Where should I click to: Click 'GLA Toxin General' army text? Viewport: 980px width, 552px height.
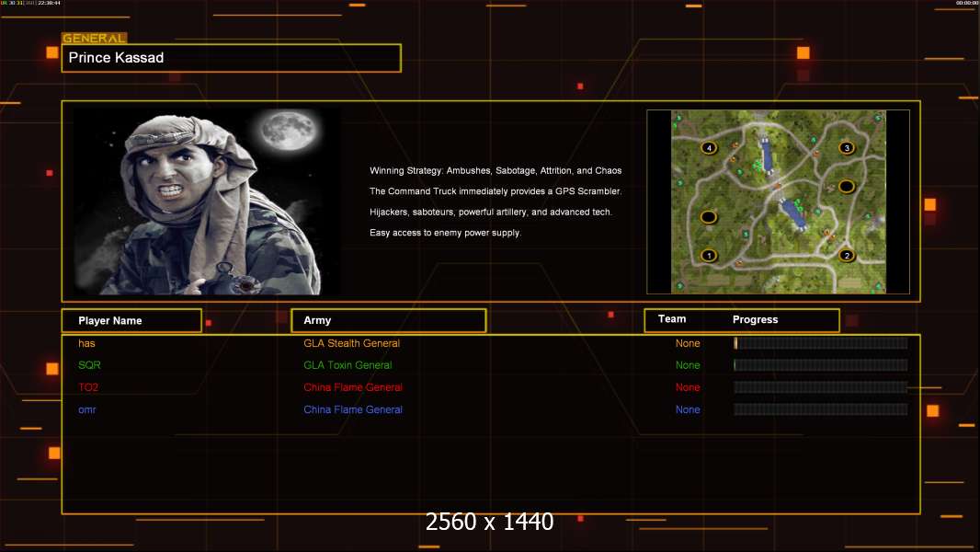point(348,365)
